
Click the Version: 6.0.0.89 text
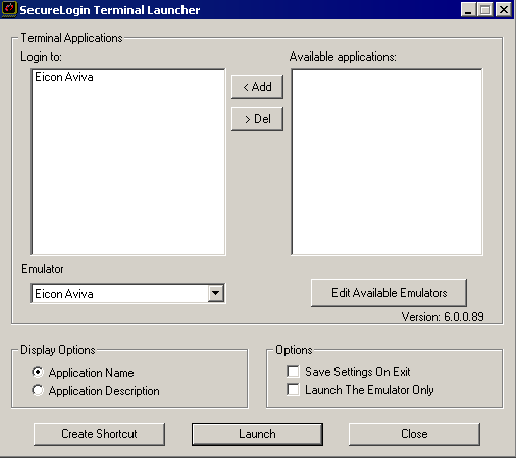[442, 317]
